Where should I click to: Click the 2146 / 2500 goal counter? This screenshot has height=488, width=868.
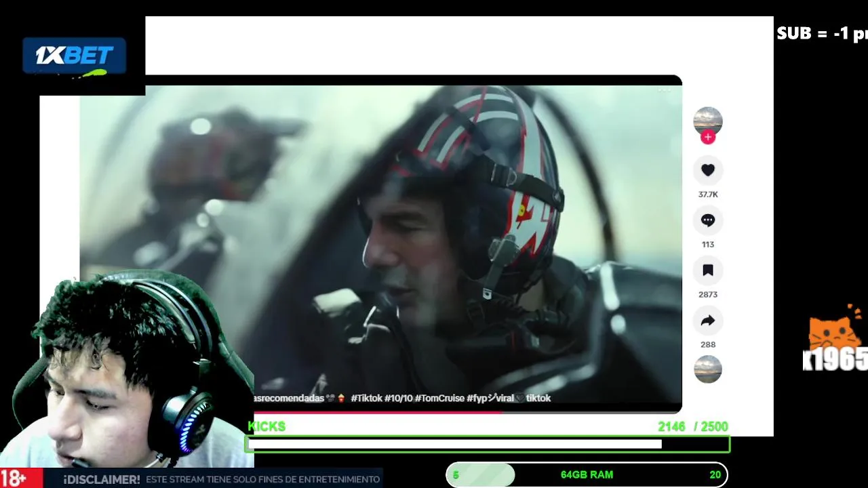(x=692, y=426)
